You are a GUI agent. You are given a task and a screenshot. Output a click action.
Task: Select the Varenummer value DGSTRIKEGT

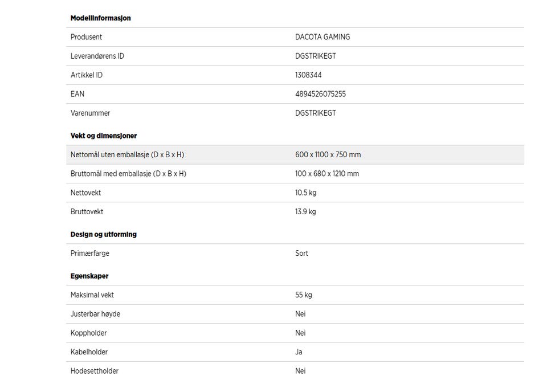[x=315, y=113]
